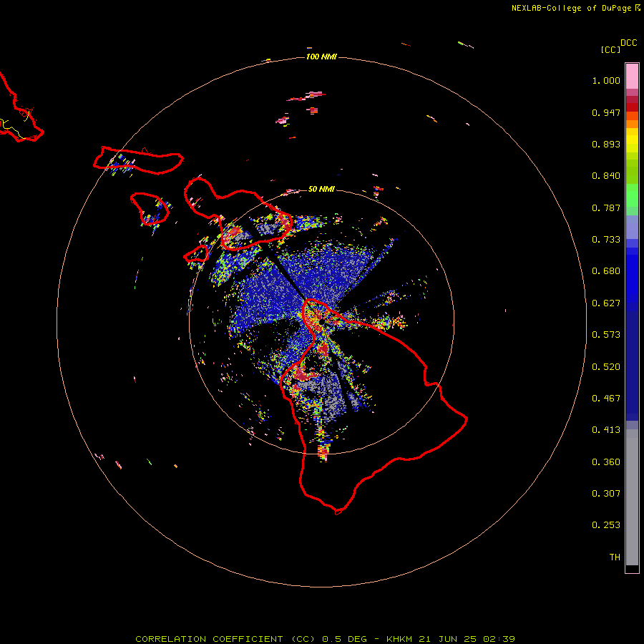Click the 0.413 legend value
This screenshot has height=644, width=644.
(606, 430)
